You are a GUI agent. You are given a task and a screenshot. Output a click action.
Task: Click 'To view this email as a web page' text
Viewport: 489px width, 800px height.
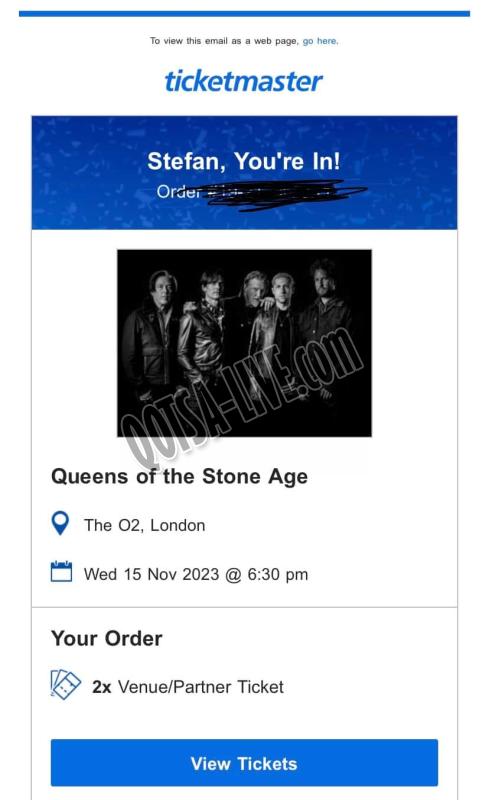223,41
